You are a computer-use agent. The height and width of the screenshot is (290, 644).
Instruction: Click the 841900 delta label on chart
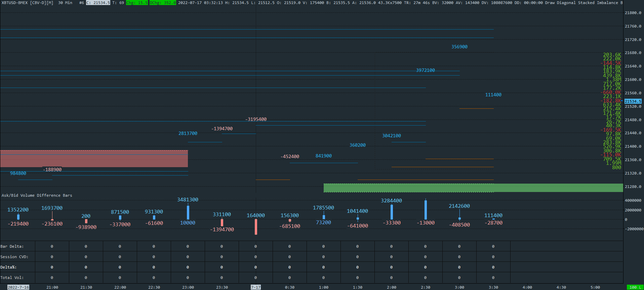tap(323, 156)
